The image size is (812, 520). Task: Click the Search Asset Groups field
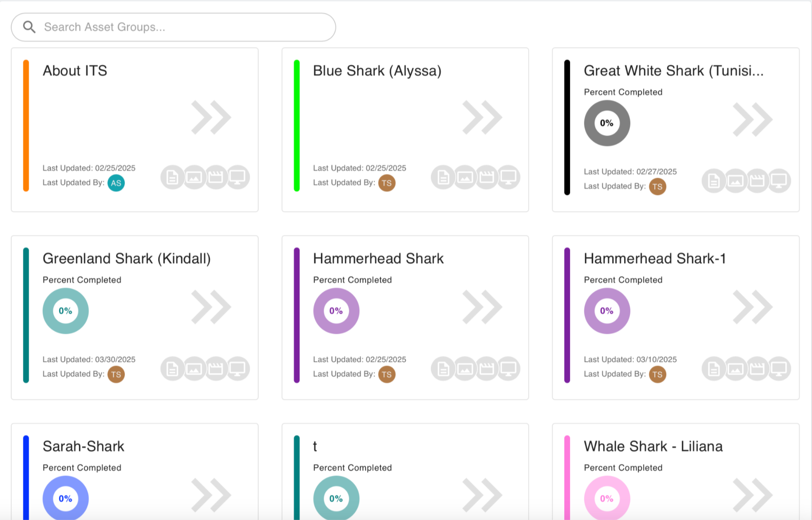[x=182, y=27]
